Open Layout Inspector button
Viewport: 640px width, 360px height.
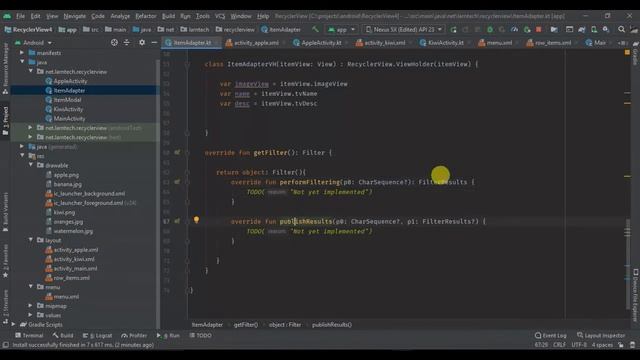601,336
